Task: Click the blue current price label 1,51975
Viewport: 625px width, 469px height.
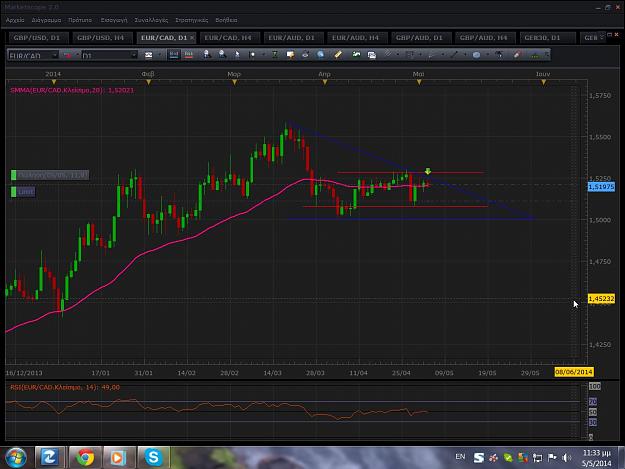Action: [x=601, y=187]
